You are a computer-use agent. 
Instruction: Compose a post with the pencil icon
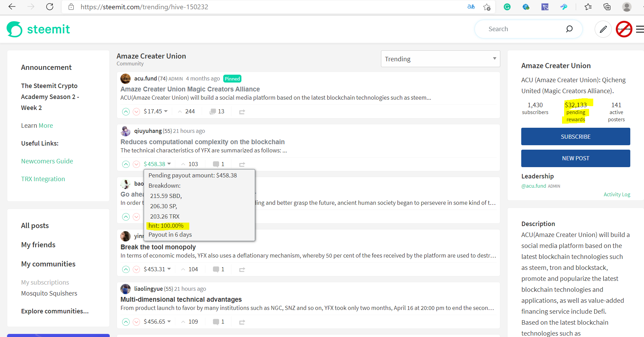point(603,29)
